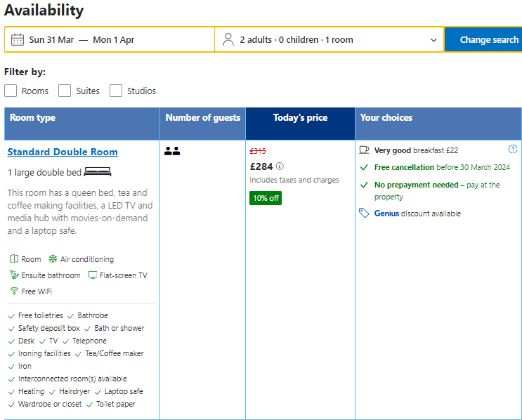
Task: Click the two-guests occupancy icon
Action: 172,151
